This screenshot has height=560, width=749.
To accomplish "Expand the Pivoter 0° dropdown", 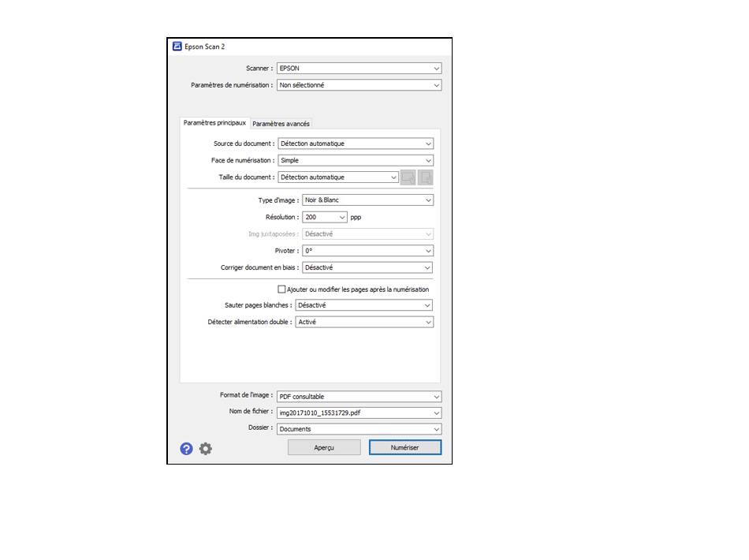I will pos(368,251).
